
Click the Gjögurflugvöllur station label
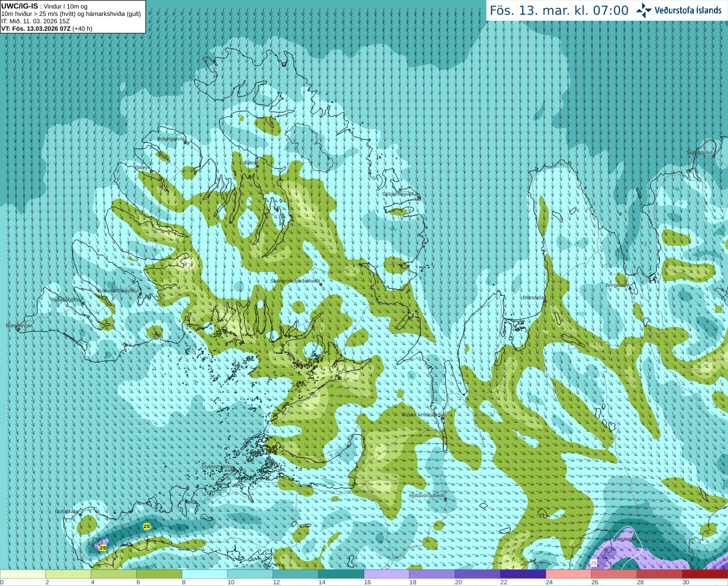pyautogui.click(x=400, y=194)
